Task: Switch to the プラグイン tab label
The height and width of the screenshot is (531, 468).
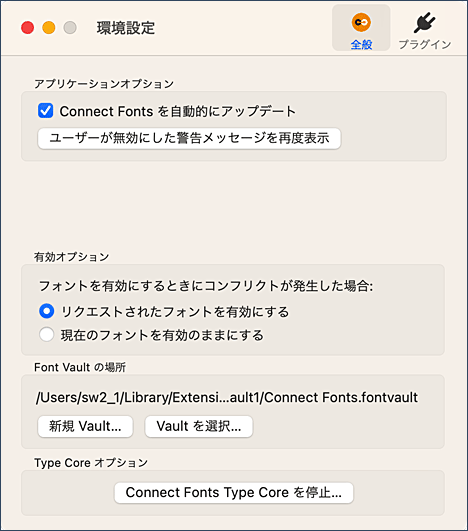Action: [425, 44]
